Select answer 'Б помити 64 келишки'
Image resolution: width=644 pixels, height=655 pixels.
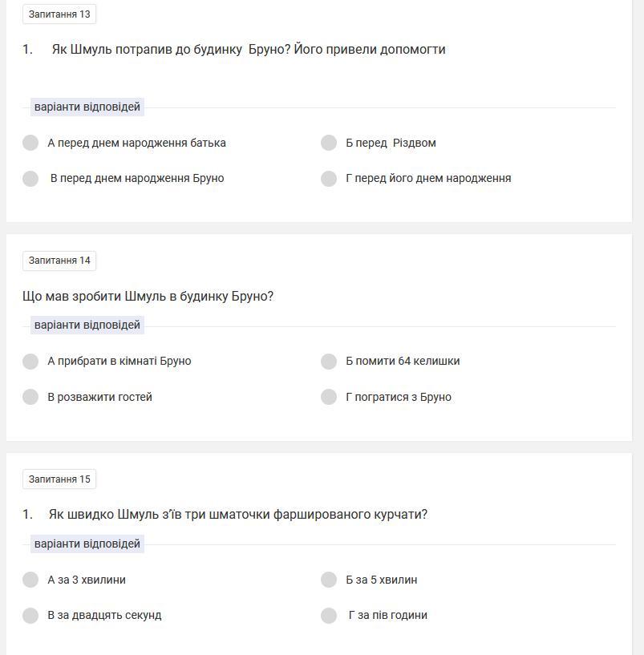(x=329, y=362)
